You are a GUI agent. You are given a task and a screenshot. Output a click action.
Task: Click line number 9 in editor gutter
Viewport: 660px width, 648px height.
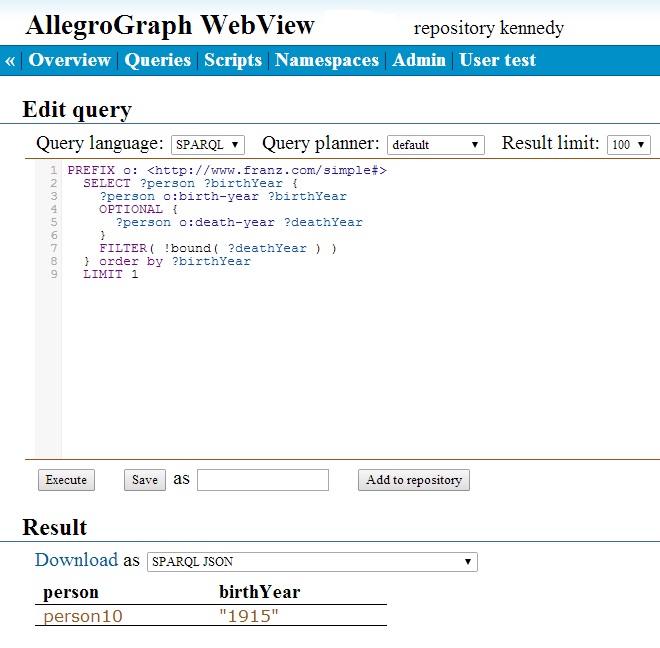tap(54, 274)
